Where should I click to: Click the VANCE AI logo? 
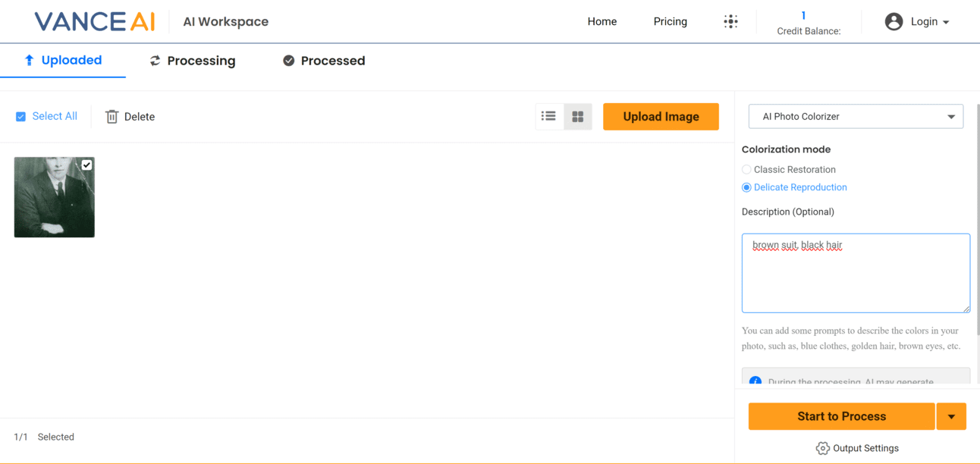pyautogui.click(x=95, y=21)
